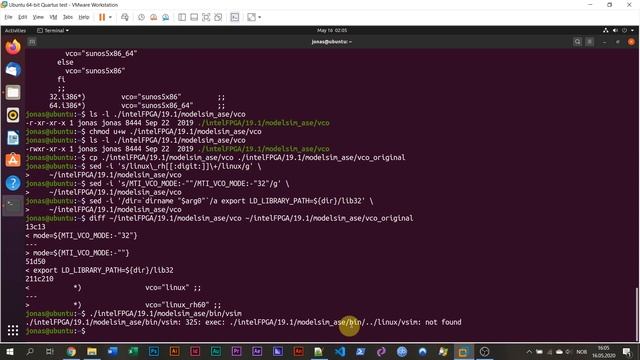
Task: Launch Firefox from the Ubuntu dock
Action: pyautogui.click(x=13, y=47)
